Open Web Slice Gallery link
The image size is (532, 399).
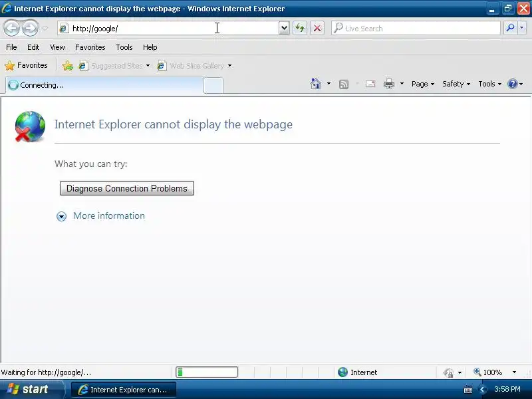pos(191,65)
